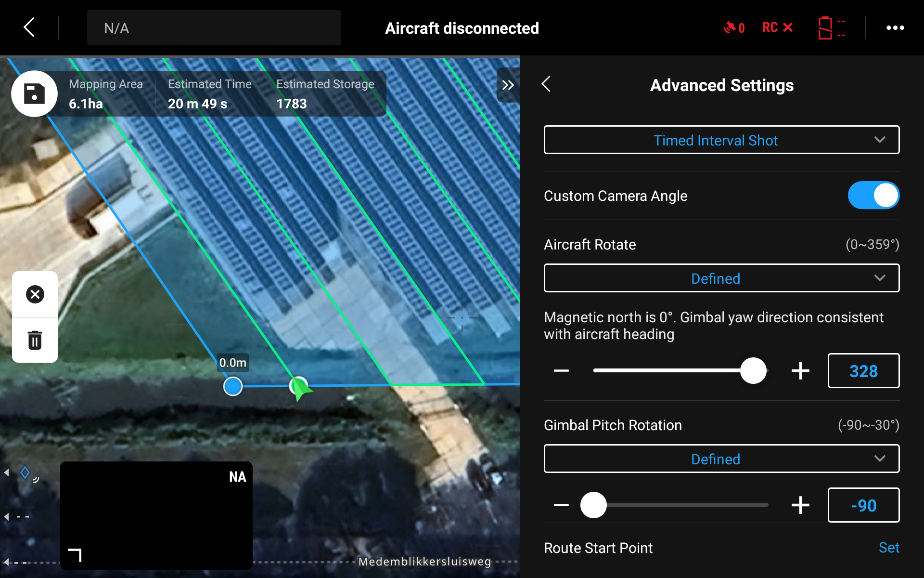Click the X cancel icon on map
924x578 pixels.
pos(35,294)
